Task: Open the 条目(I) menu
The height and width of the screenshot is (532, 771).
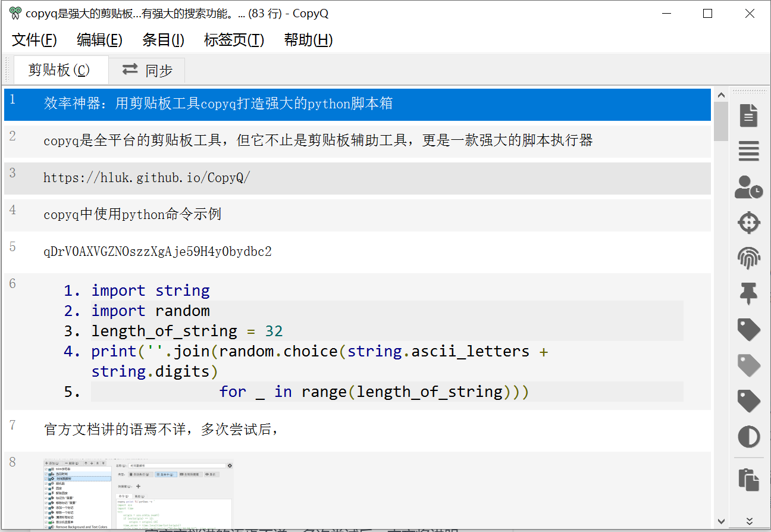Action: (x=163, y=40)
